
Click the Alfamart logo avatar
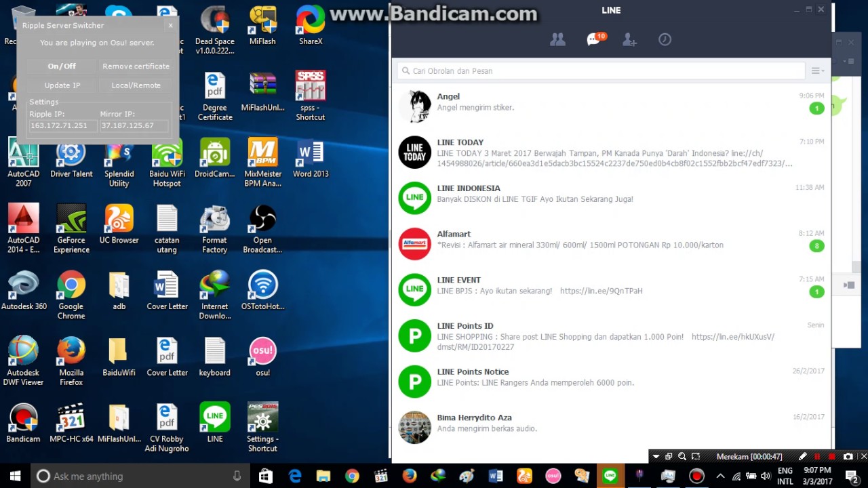(x=414, y=244)
